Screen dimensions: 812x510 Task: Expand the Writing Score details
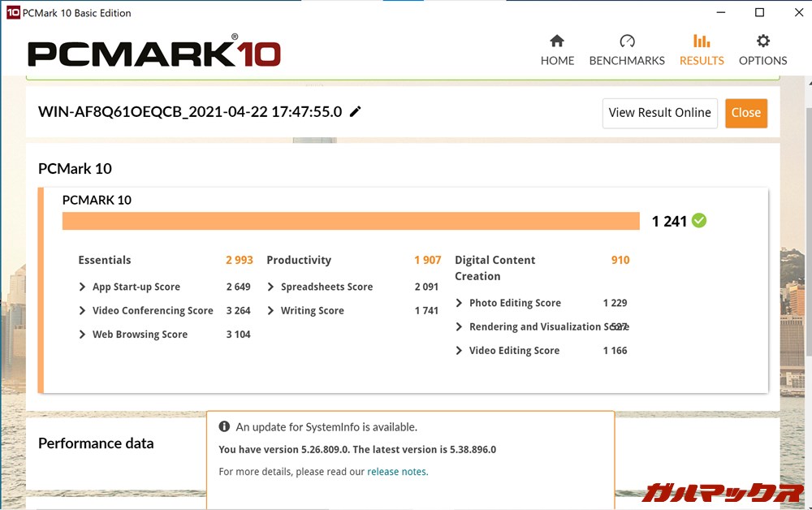pos(271,310)
